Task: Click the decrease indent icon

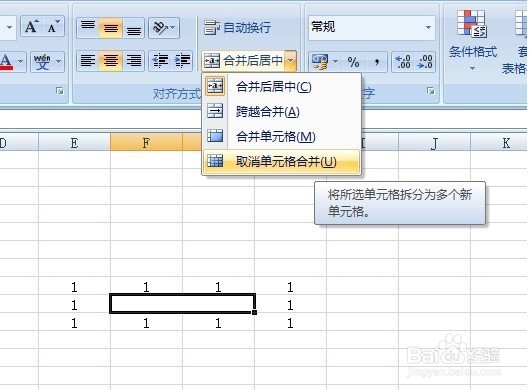Action: [x=160, y=61]
